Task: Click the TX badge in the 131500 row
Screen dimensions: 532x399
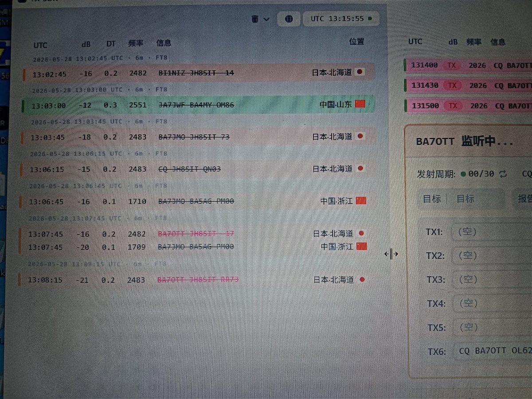Action: 453,106
